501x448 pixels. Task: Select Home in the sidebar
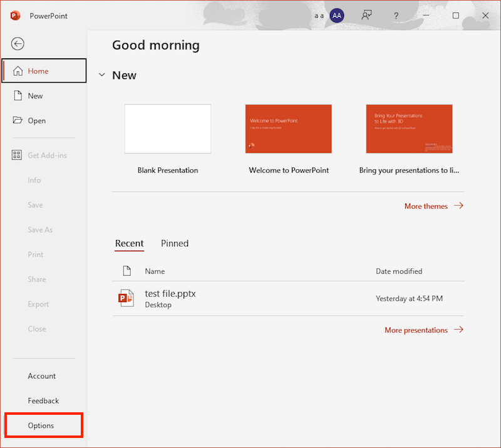(x=44, y=71)
